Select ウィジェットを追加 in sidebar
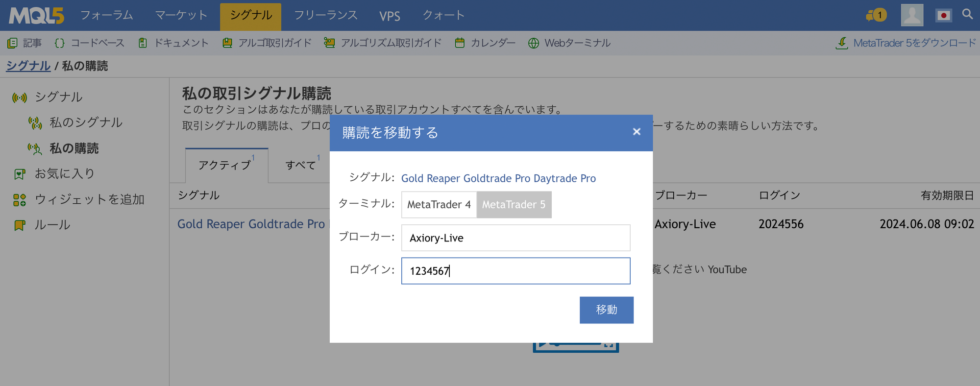 tap(89, 200)
